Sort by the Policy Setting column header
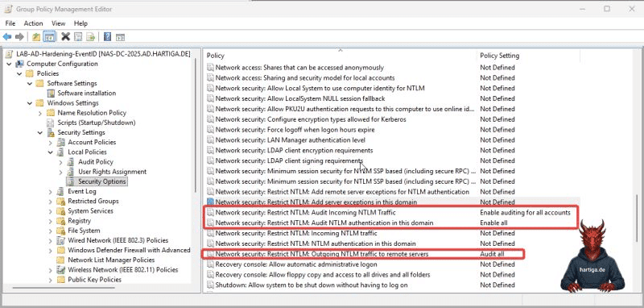The image size is (644, 308). 528,56
